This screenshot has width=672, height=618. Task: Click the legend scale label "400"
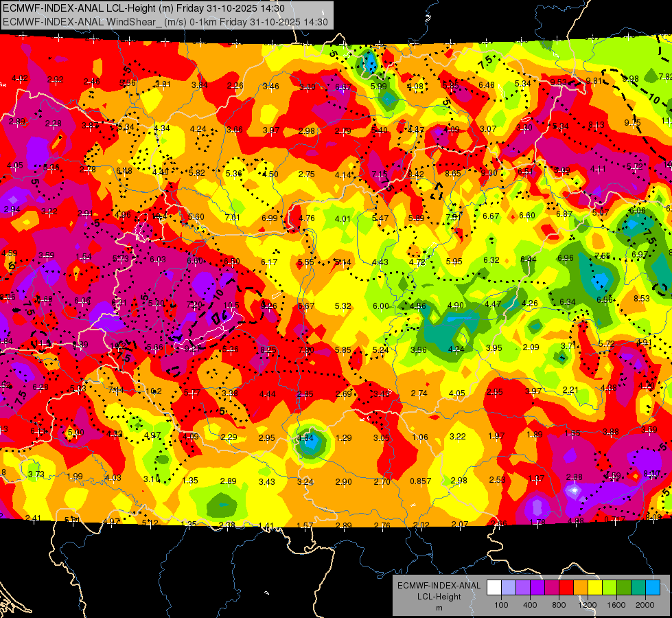(x=530, y=605)
